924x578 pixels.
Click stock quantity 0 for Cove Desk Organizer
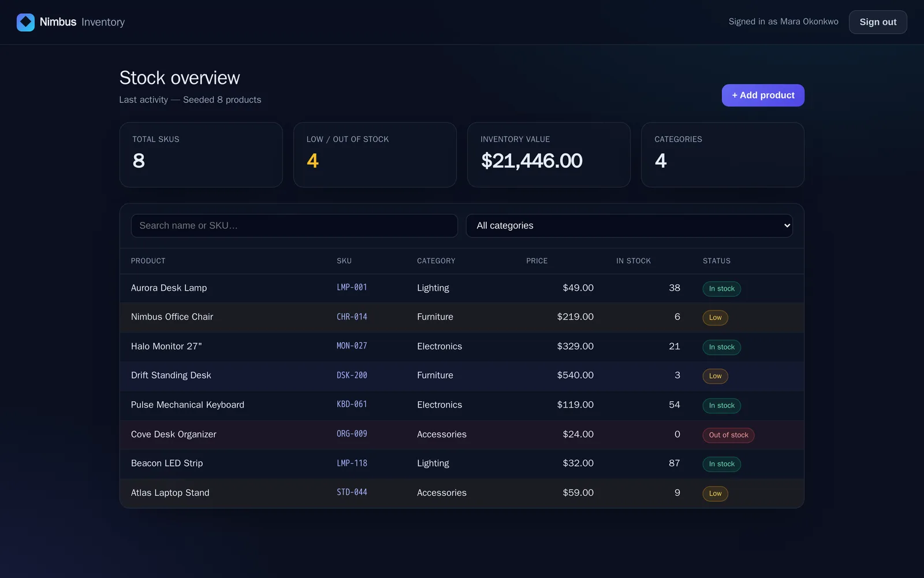pos(677,434)
